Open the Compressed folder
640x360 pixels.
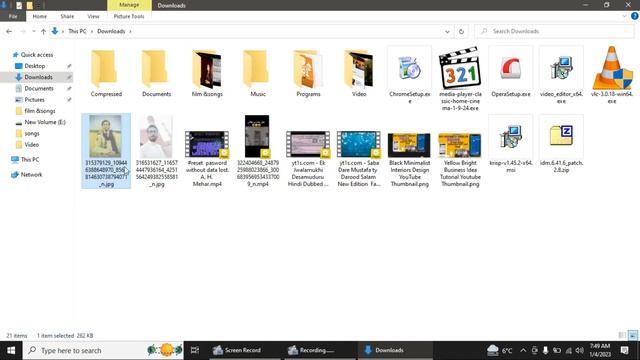(x=106, y=73)
